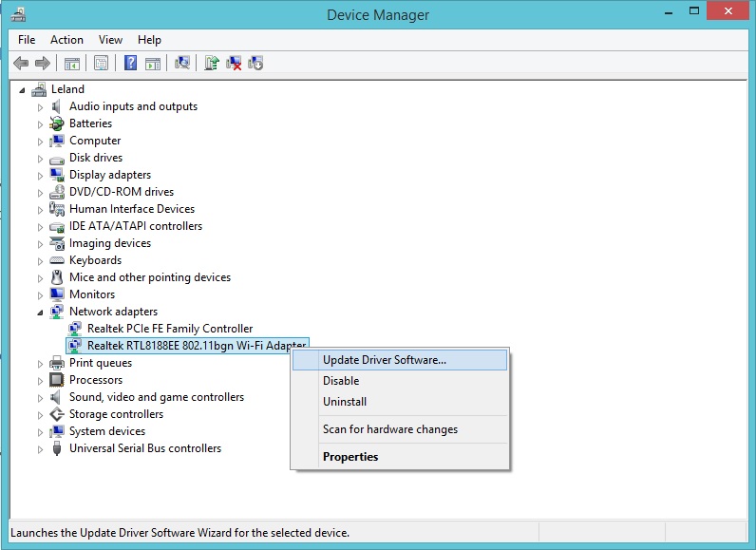Expand the IDE ATA/ATAPI controllers arrow
756x550 pixels.
coord(40,227)
